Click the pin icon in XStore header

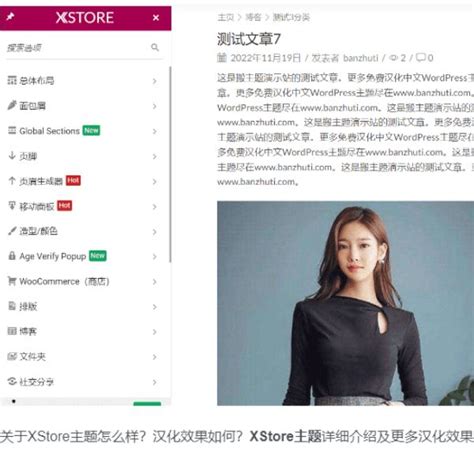tap(10, 16)
